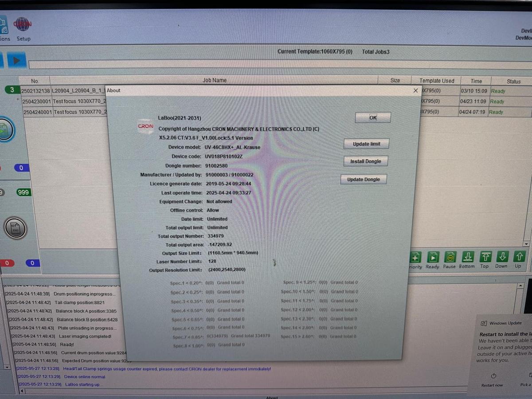532x399 pixels.
Task: Click the tif END button on left panel
Action: point(16,228)
